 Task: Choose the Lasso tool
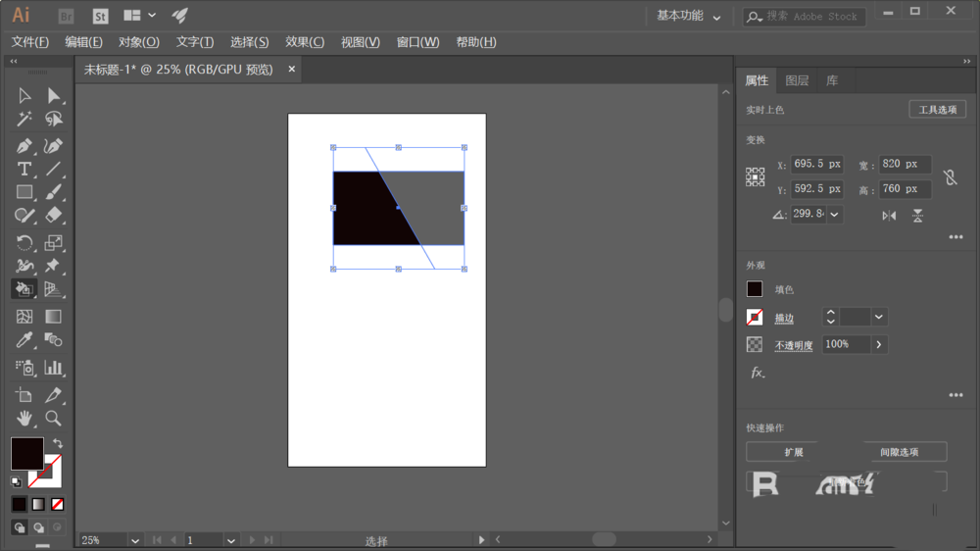point(53,119)
